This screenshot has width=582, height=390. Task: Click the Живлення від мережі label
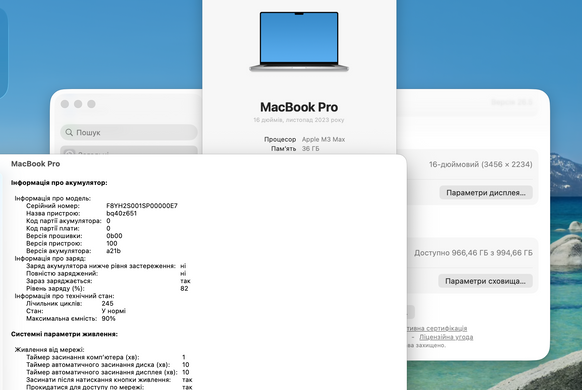click(49, 349)
